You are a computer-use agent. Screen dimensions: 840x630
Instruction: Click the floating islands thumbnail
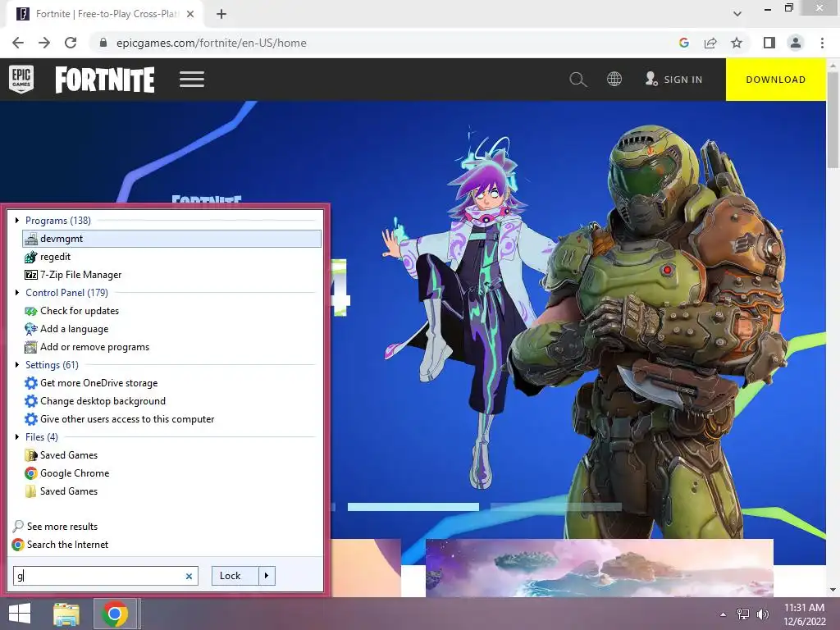tap(600, 568)
